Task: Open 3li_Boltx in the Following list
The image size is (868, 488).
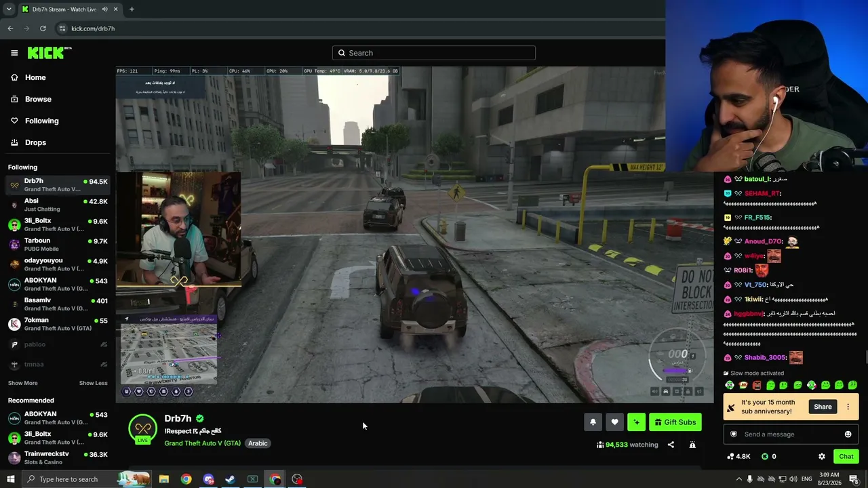Action: click(58, 224)
